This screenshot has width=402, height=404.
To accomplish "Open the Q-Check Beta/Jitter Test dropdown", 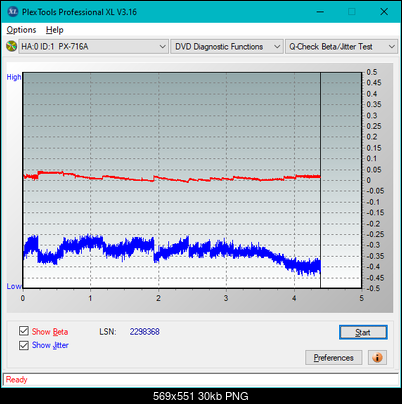I will [341, 47].
